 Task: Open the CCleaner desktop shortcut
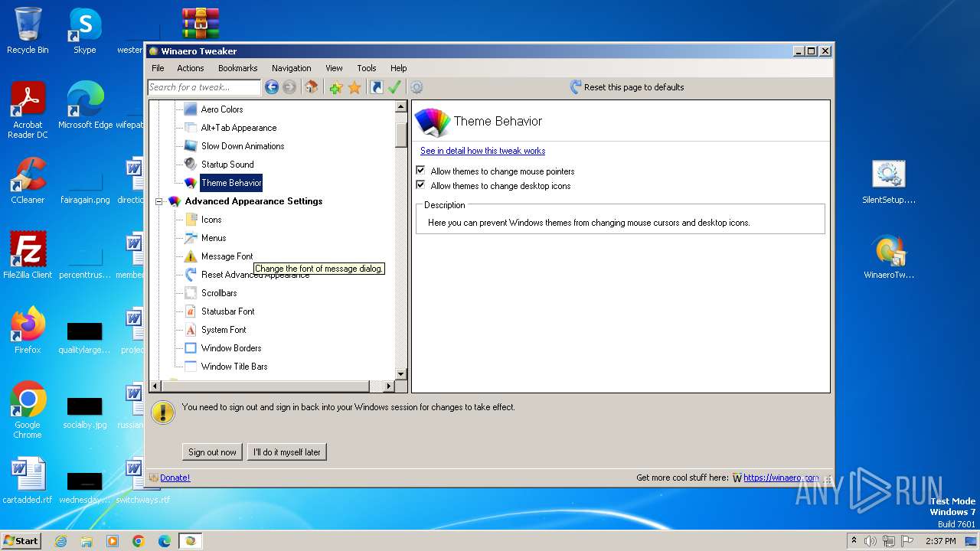pyautogui.click(x=28, y=181)
